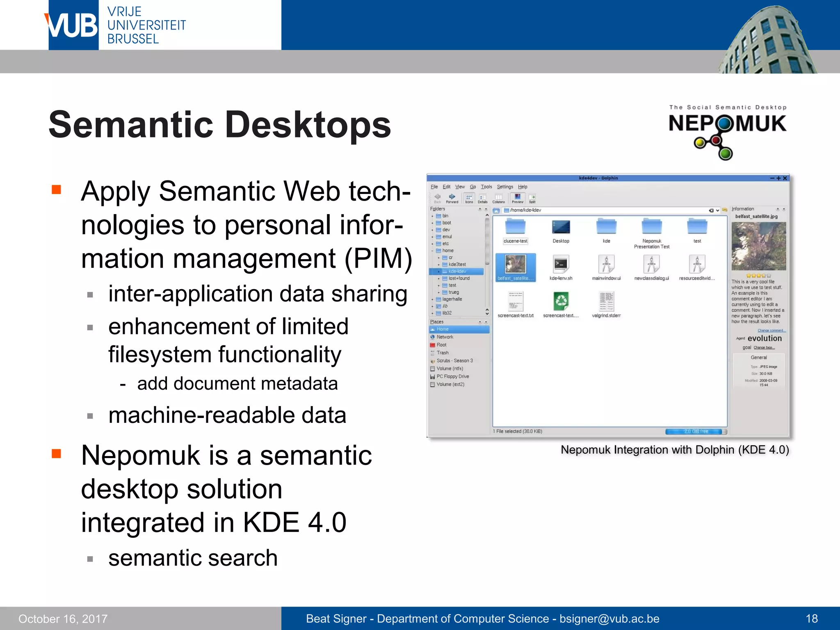Screen dimensions: 840x630
Task: Open PC Floppy Drive place
Action: [450, 377]
